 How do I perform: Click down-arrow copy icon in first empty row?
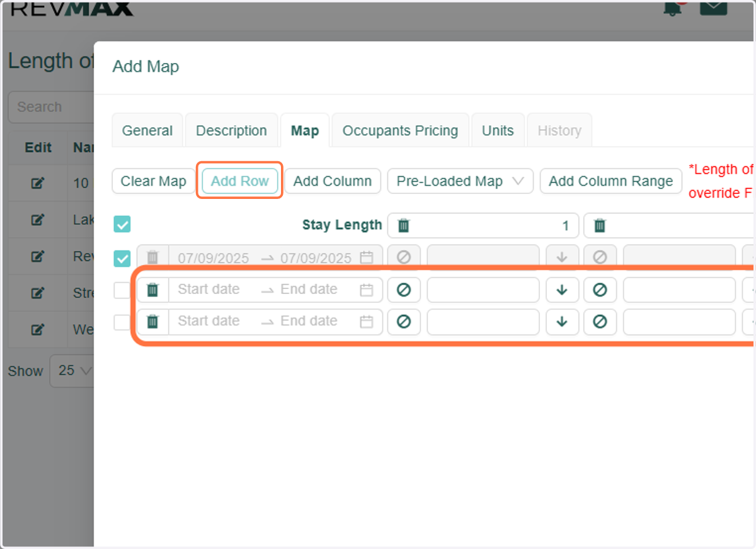pos(562,290)
